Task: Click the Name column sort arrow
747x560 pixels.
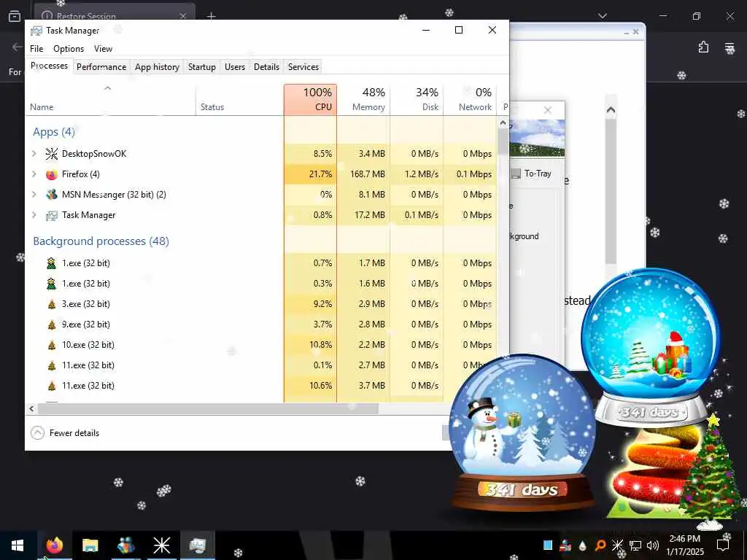Action: [108, 88]
